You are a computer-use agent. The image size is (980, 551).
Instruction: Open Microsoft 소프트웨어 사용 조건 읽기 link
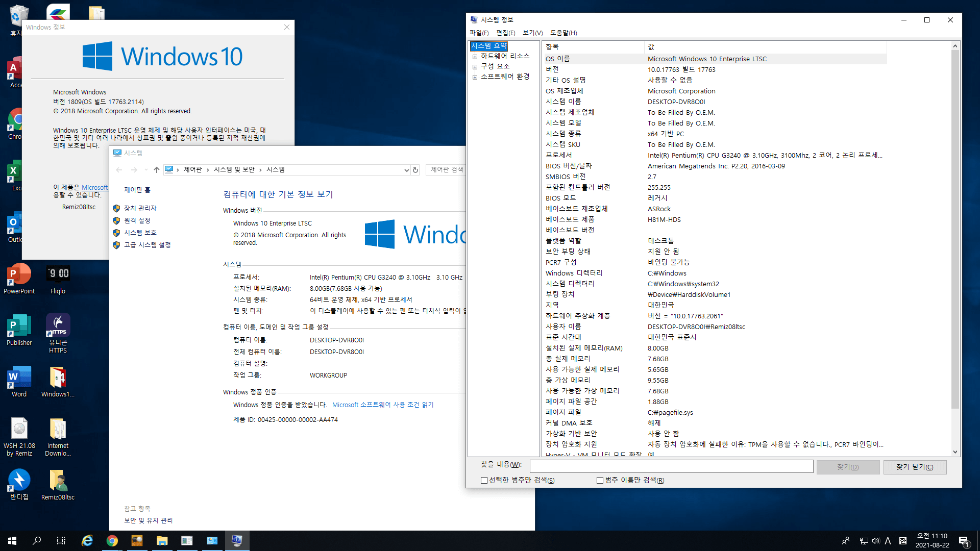point(383,405)
